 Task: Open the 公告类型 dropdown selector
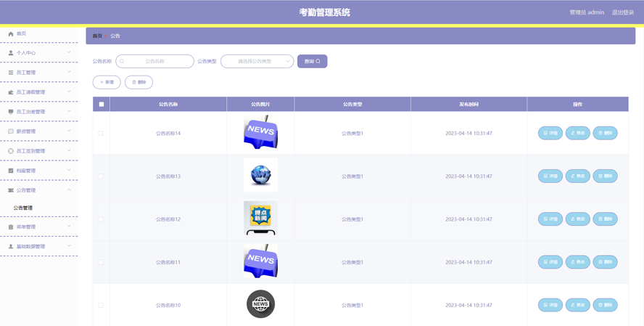point(257,62)
